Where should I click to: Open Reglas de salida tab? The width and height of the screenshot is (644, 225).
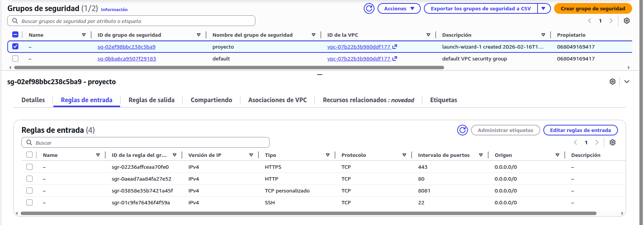click(x=152, y=100)
